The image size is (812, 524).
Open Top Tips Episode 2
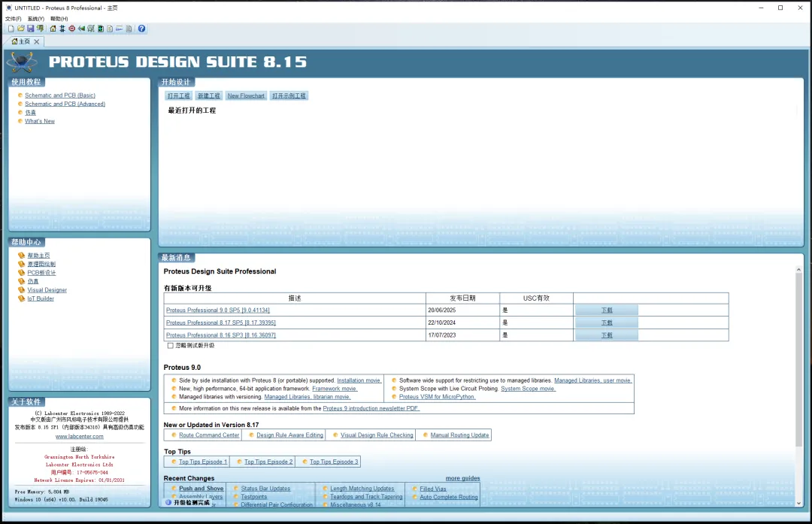pos(268,462)
